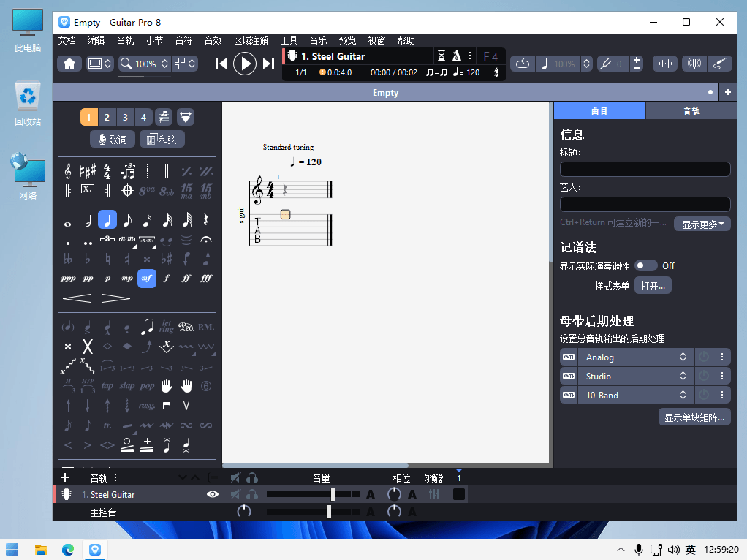Toggle the concert pitch display switch

click(x=646, y=265)
